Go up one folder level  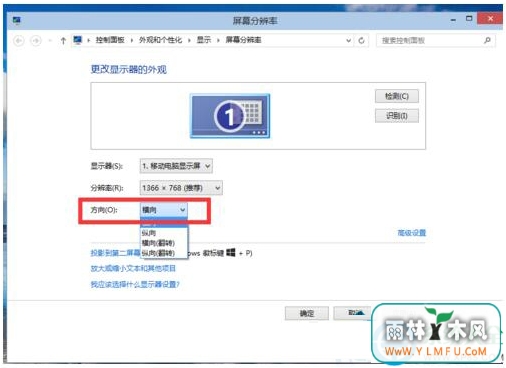tap(63, 41)
